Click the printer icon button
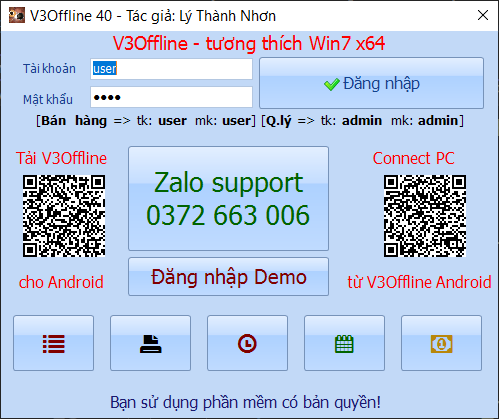 pos(150,343)
